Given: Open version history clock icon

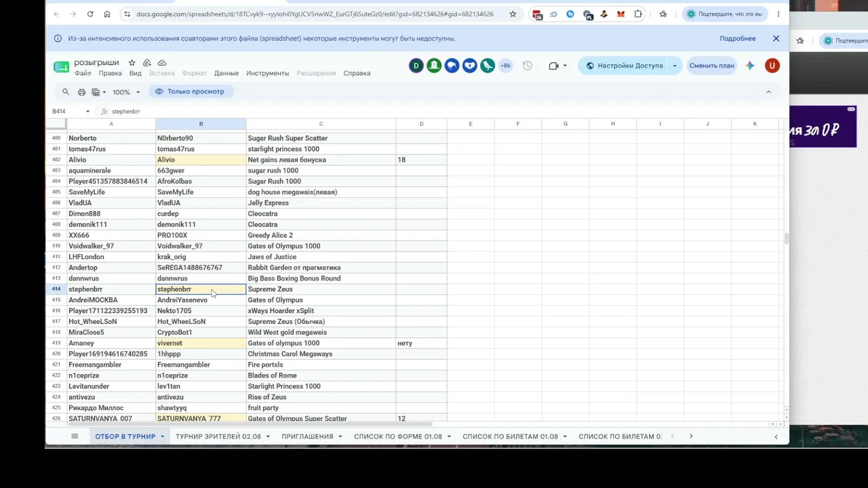Looking at the screenshot, I should (x=528, y=66).
